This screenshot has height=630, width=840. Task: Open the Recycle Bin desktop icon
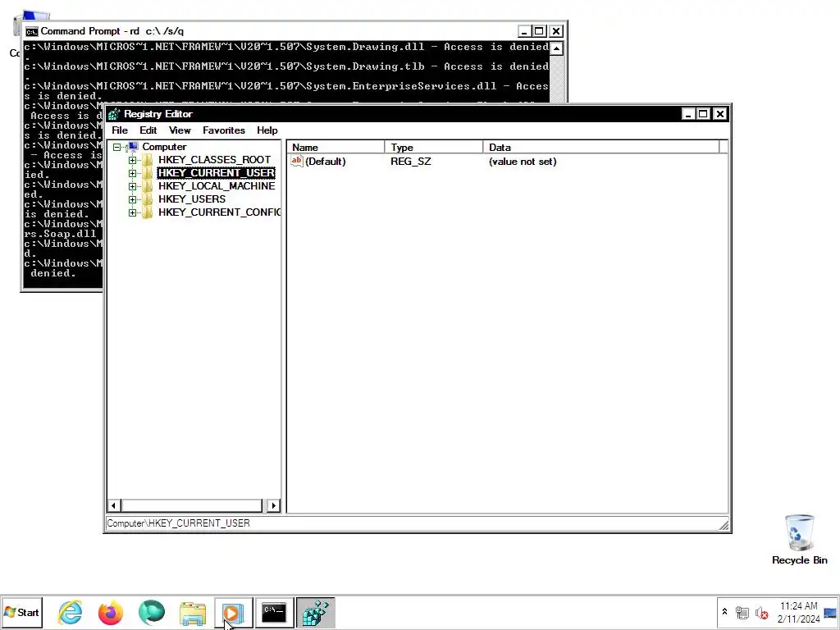(799, 540)
